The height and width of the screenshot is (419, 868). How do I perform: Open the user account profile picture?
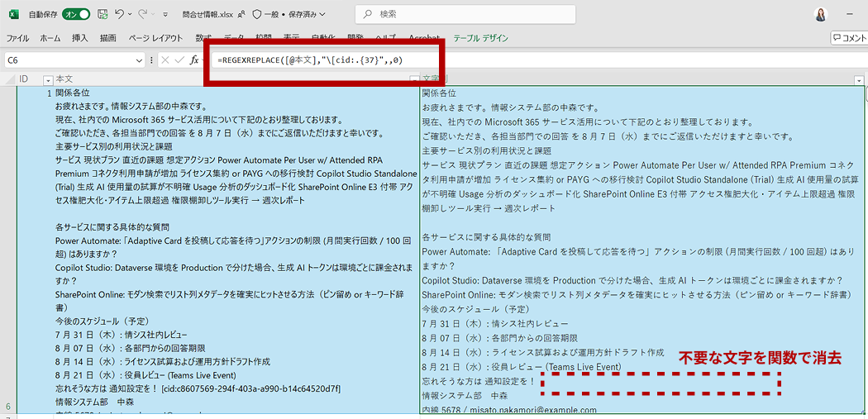pos(821,14)
